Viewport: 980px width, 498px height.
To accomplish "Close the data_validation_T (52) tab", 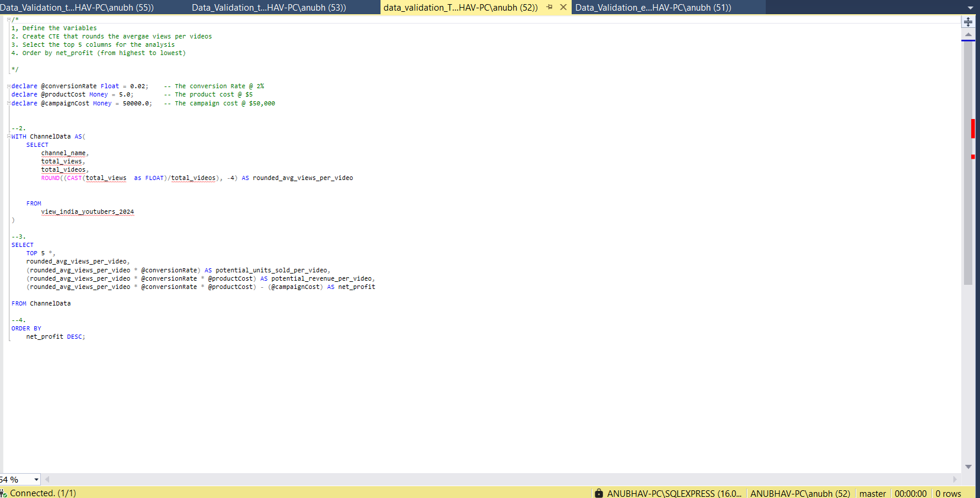I will tap(563, 7).
